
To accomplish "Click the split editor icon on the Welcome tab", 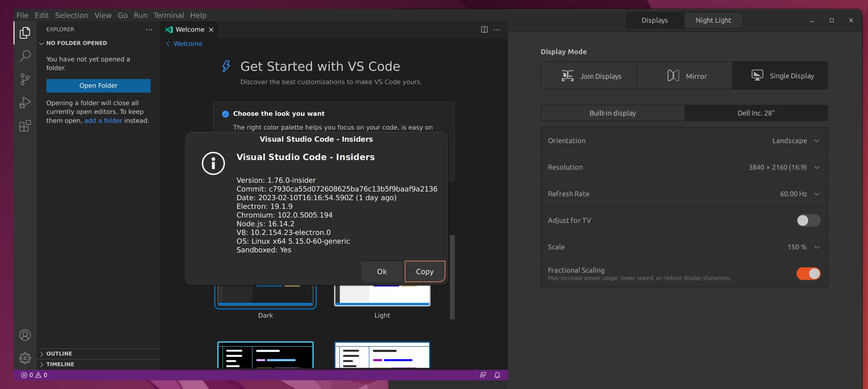I will pyautogui.click(x=484, y=30).
